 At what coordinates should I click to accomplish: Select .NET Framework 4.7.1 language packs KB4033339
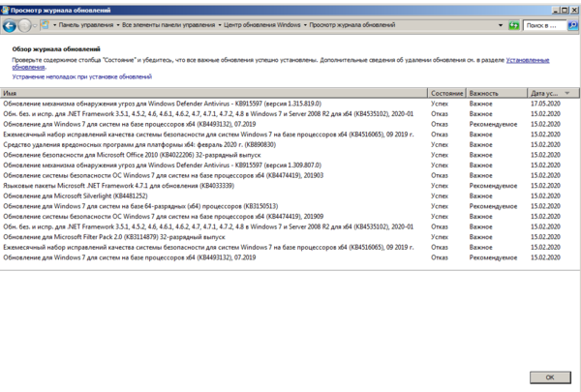(x=290, y=186)
